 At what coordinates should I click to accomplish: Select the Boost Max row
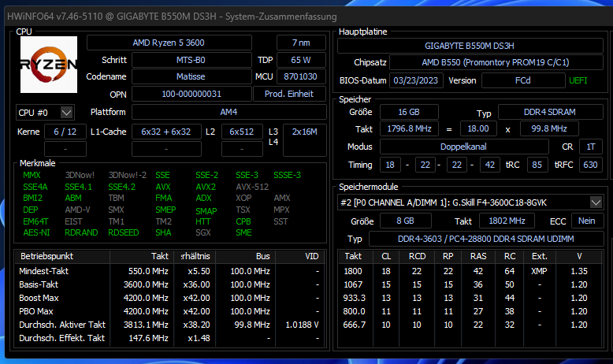coord(169,298)
